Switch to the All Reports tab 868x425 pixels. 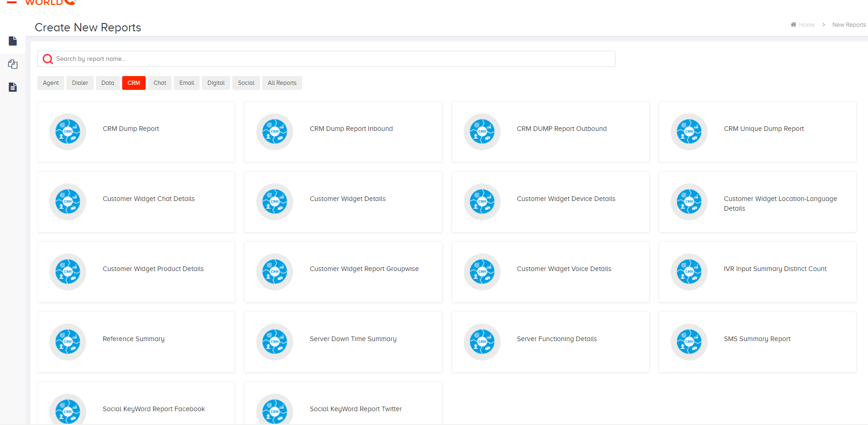click(x=282, y=83)
